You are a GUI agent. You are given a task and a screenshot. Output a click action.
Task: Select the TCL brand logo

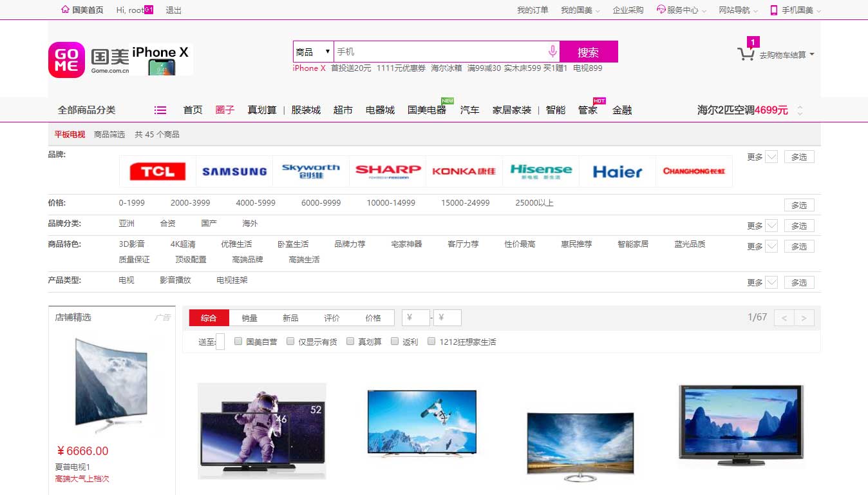(157, 171)
